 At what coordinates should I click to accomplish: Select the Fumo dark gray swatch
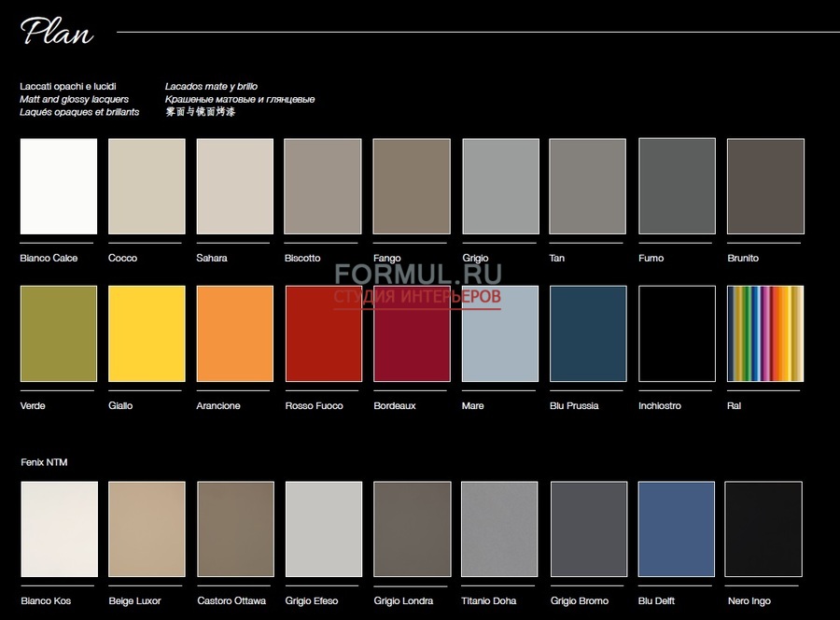(675, 185)
